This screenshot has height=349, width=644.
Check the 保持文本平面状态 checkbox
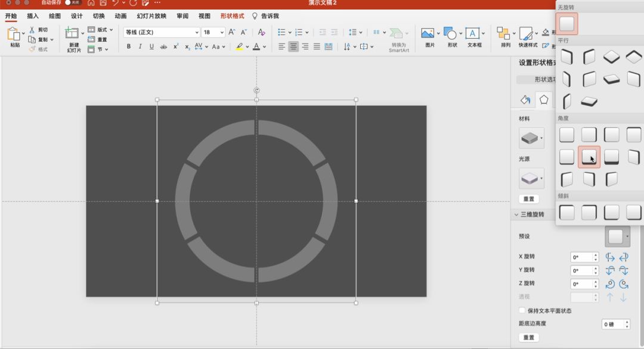[522, 310]
